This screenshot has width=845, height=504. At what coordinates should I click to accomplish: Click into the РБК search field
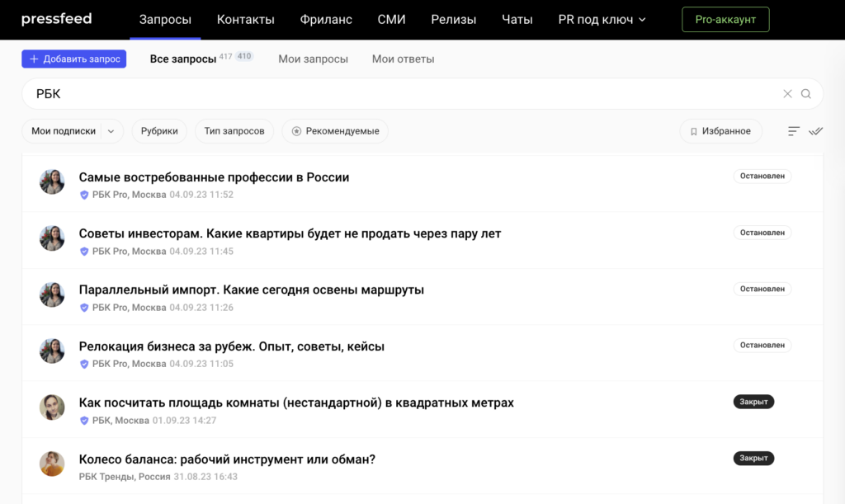click(x=396, y=94)
